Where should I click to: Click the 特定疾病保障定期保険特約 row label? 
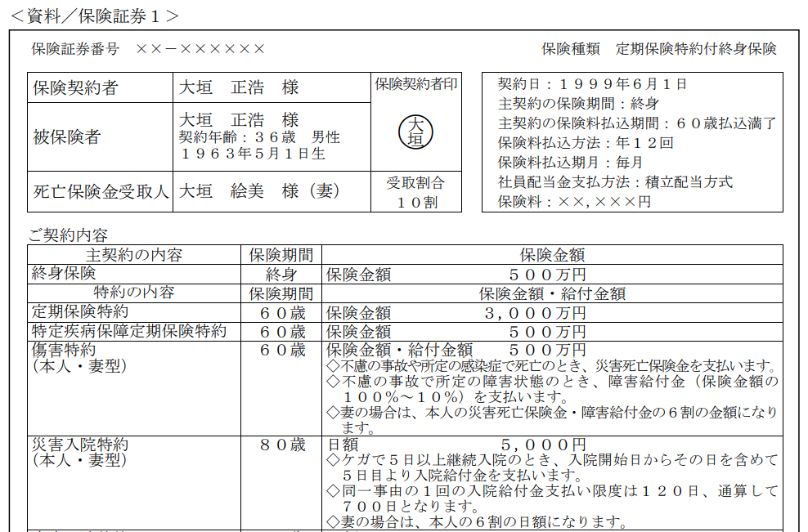point(129,332)
